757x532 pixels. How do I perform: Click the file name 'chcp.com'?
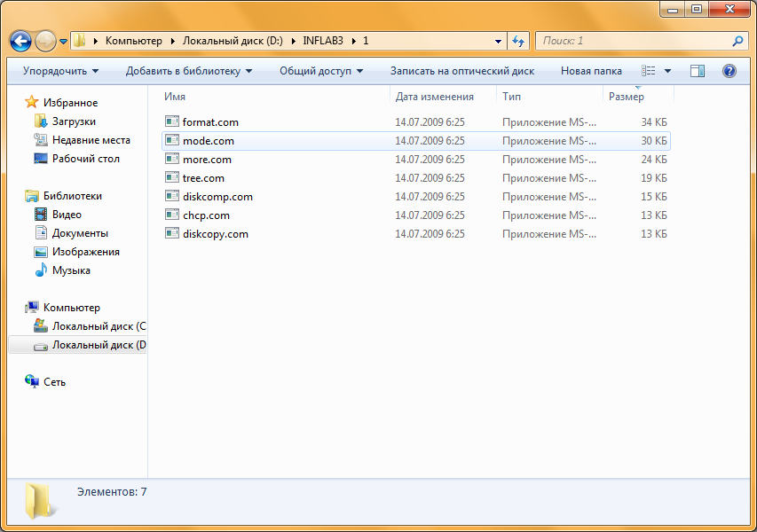pos(206,215)
